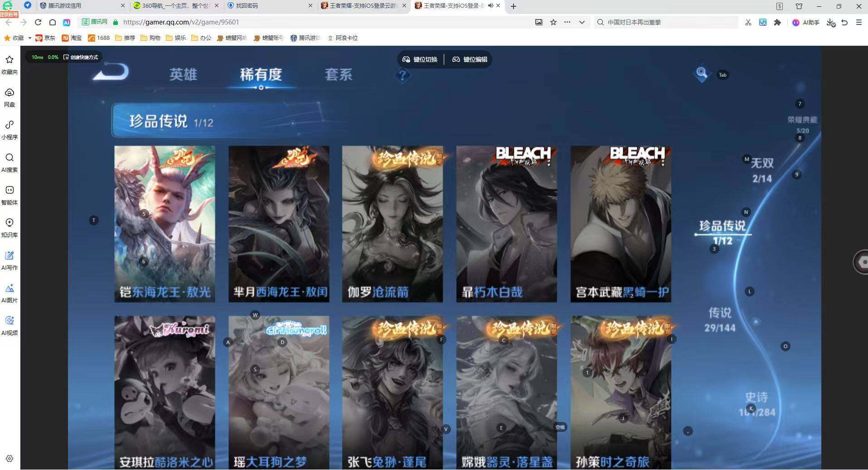This screenshot has width=868, height=470.
Task: Open the 京东 bookmark link
Action: click(x=45, y=38)
